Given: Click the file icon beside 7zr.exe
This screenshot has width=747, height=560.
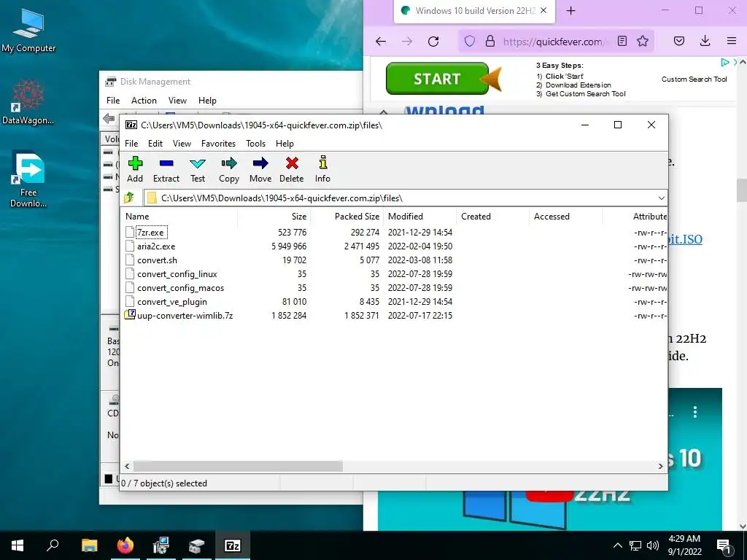Looking at the screenshot, I should (130, 232).
